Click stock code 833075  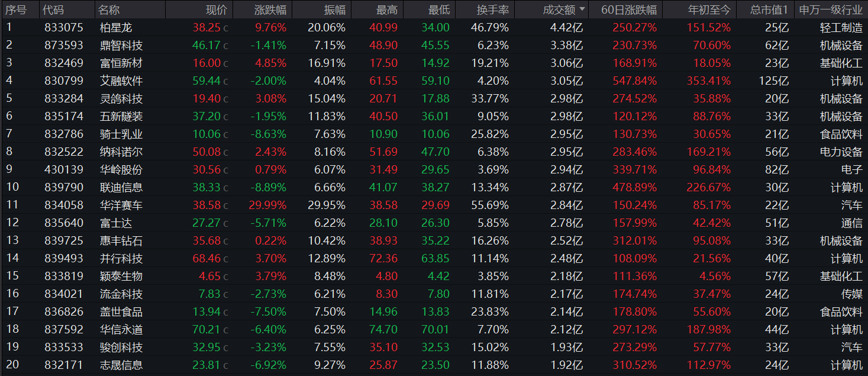coord(64,27)
